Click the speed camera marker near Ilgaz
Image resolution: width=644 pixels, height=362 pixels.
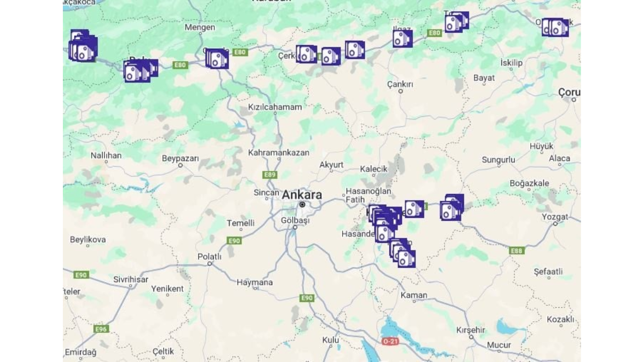pyautogui.click(x=403, y=39)
